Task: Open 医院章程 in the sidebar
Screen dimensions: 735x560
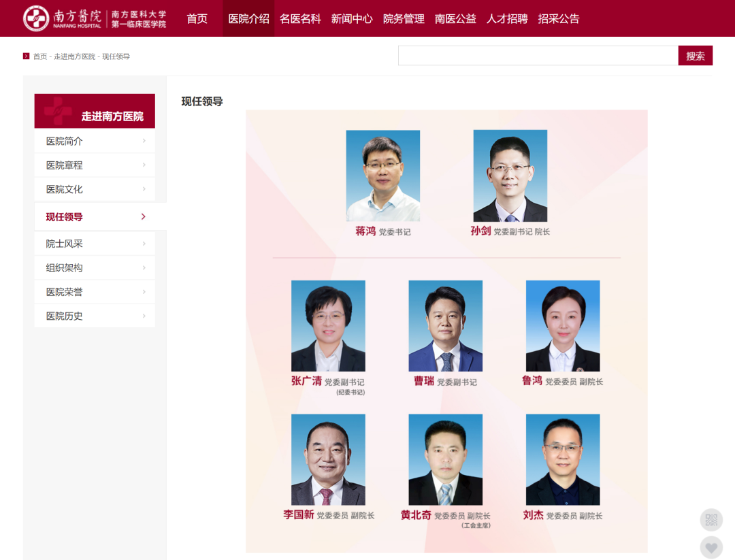Action: [95, 165]
